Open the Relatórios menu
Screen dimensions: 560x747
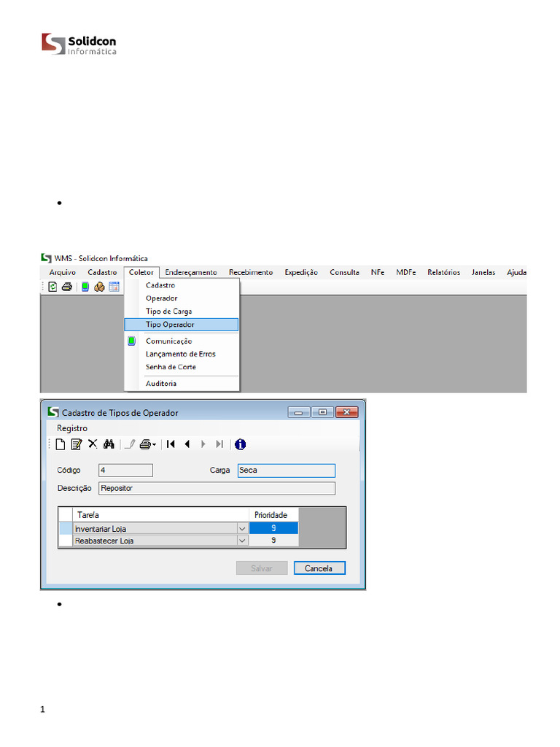444,273
